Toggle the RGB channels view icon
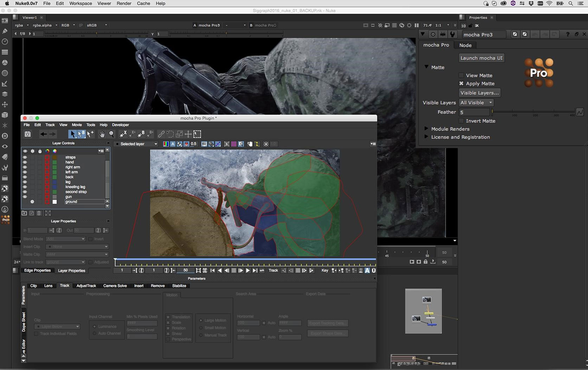The height and width of the screenshot is (370, 588). coord(166,144)
